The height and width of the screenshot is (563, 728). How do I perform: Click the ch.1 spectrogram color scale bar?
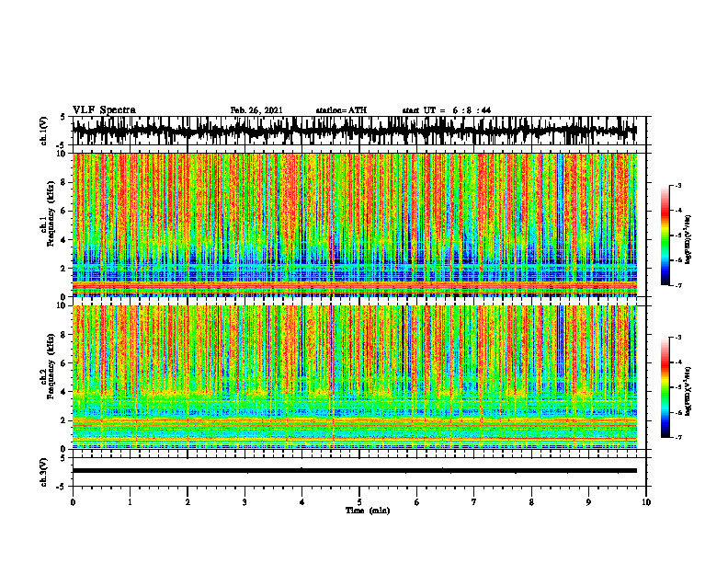tap(665, 236)
